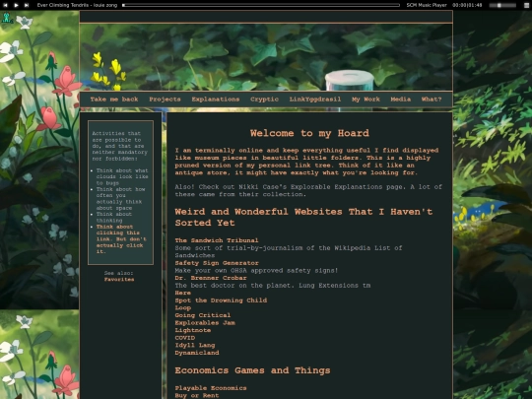Viewport: 532px width, 399px height.
Task: Open the Projects nav item
Action: 165,100
